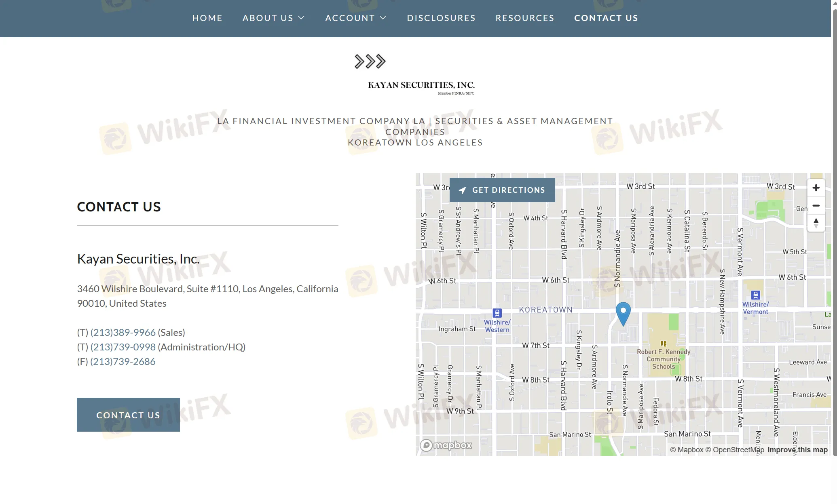Click the Wilshire/Vermont metro station icon
Viewport: 837px width, 504px height.
coord(755,295)
